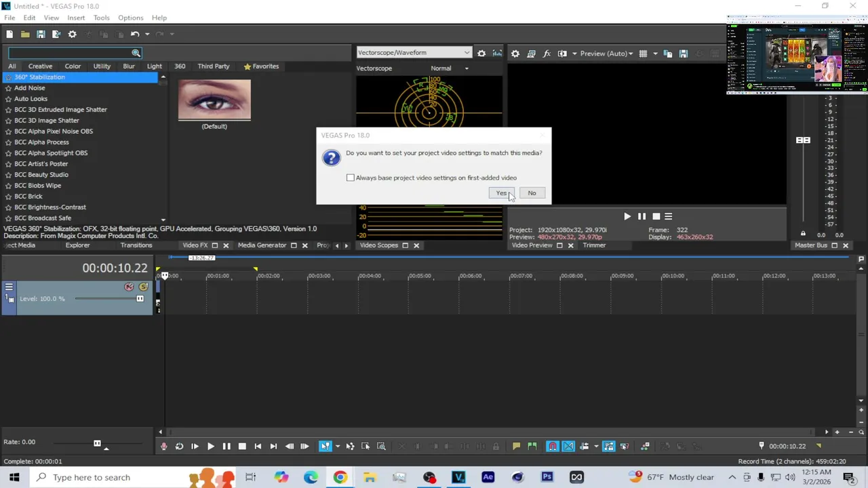Toggle Loop Playback icon
The width and height of the screenshot is (868, 488).
click(x=179, y=446)
